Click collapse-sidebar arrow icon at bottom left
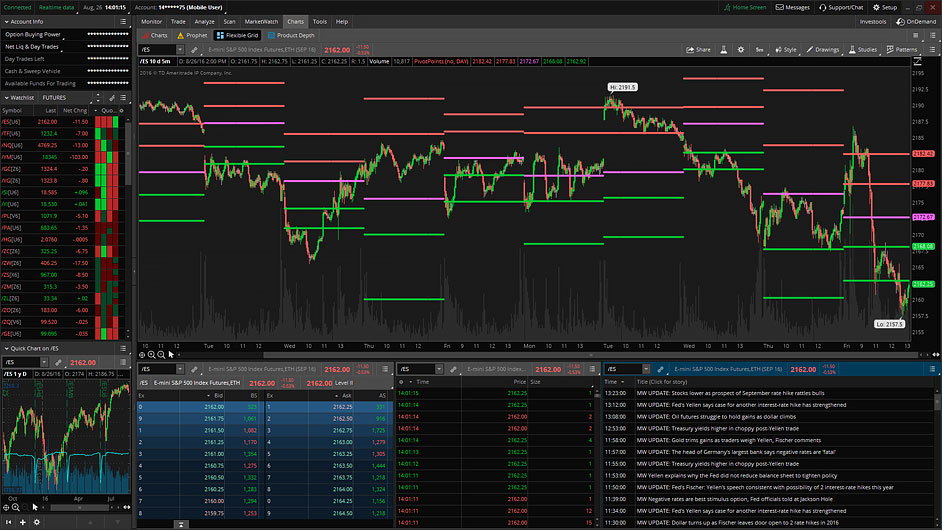Viewport: 942px width, 530px height. pyautogui.click(x=8, y=522)
